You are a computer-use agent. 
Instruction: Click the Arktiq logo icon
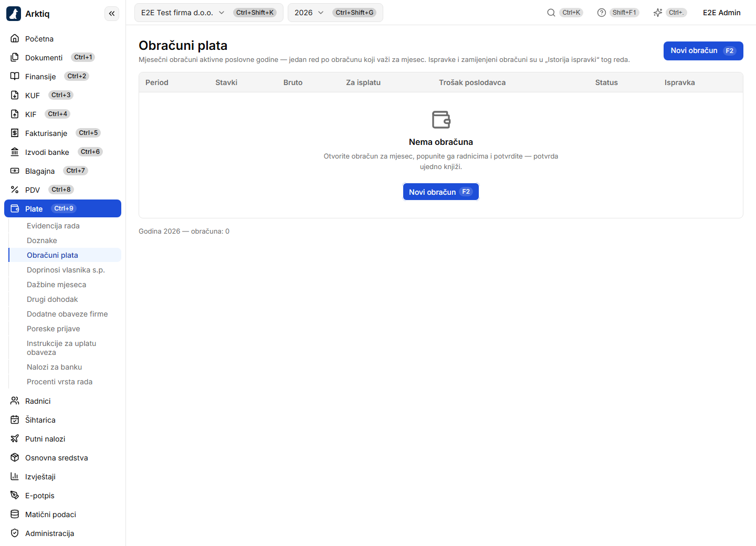14,14
